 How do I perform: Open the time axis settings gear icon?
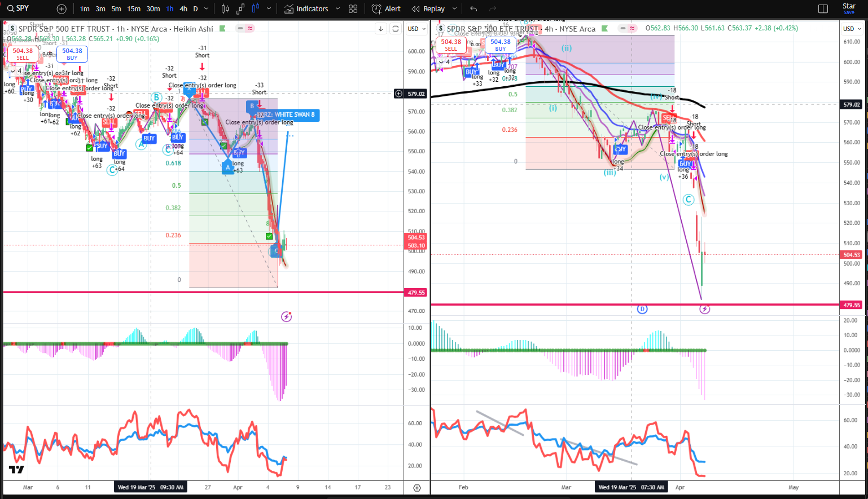pyautogui.click(x=417, y=488)
